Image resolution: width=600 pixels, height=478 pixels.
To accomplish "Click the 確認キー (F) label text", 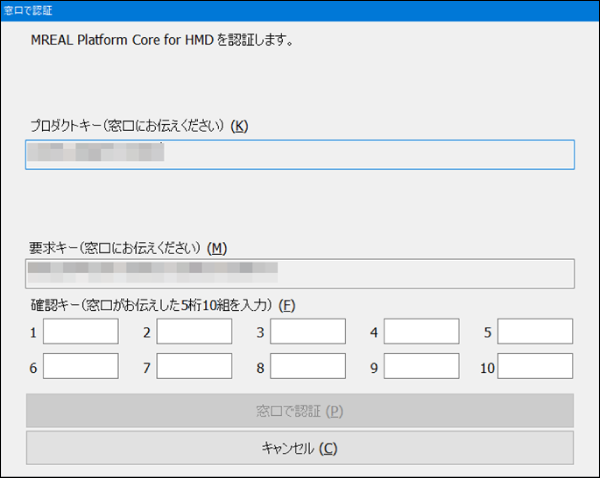I will point(163,305).
